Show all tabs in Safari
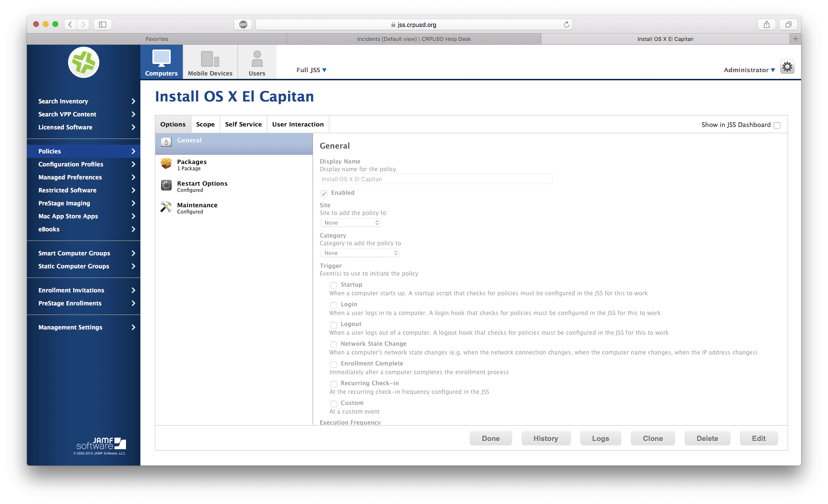 point(789,25)
